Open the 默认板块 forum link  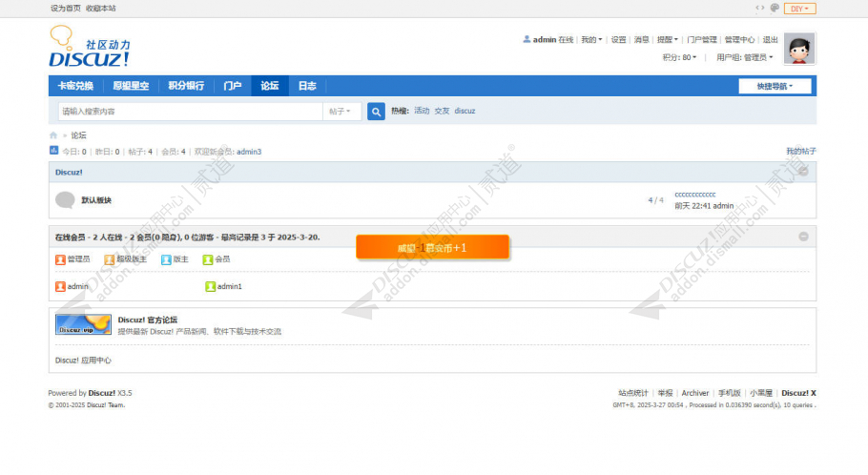(x=96, y=200)
